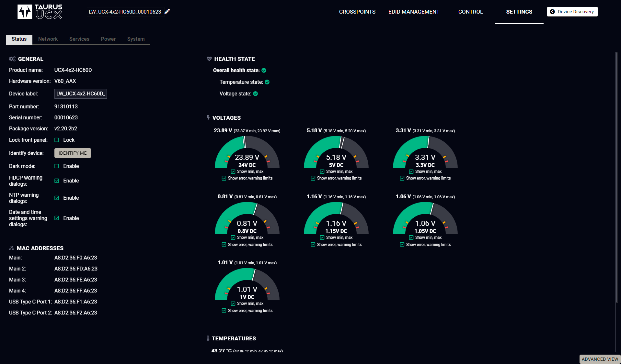The image size is (621, 364).
Task: Click the 24V DC voltage gauge
Action: click(x=247, y=152)
